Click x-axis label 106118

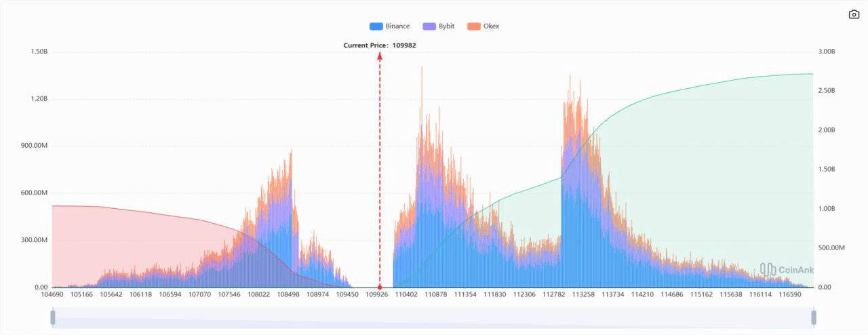click(141, 295)
